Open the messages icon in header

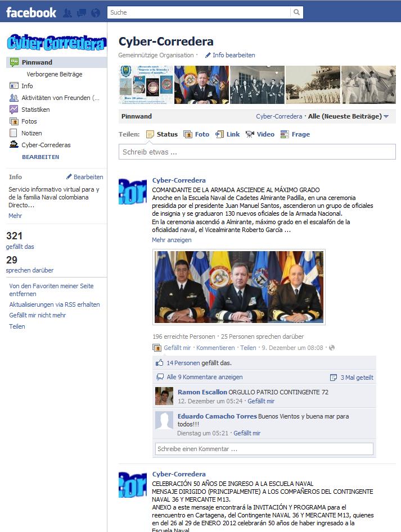pyautogui.click(x=82, y=13)
